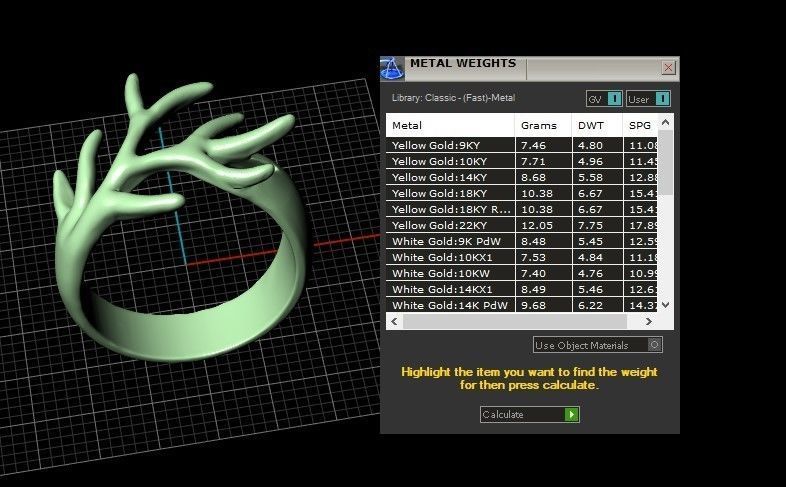Click the green play arrow on Calculate

(x=571, y=414)
